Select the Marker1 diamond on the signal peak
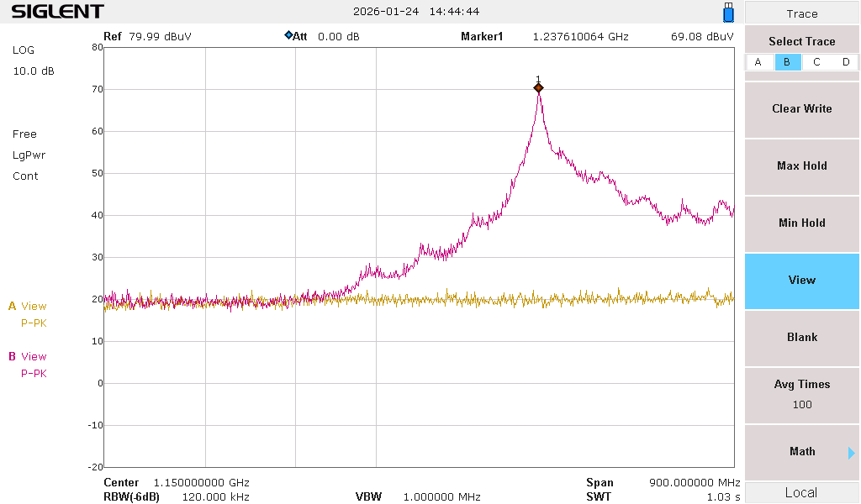Screen dimensions: 861x504 [539, 87]
